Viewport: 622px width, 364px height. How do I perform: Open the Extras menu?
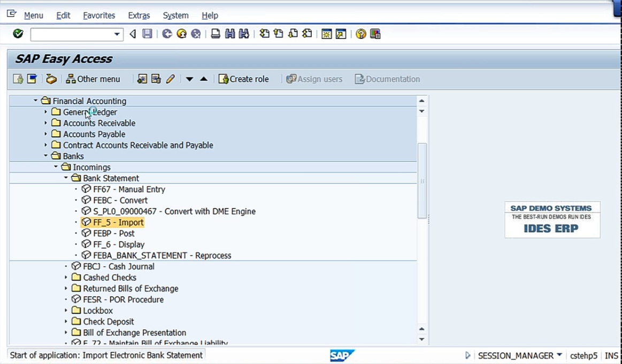pyautogui.click(x=139, y=16)
